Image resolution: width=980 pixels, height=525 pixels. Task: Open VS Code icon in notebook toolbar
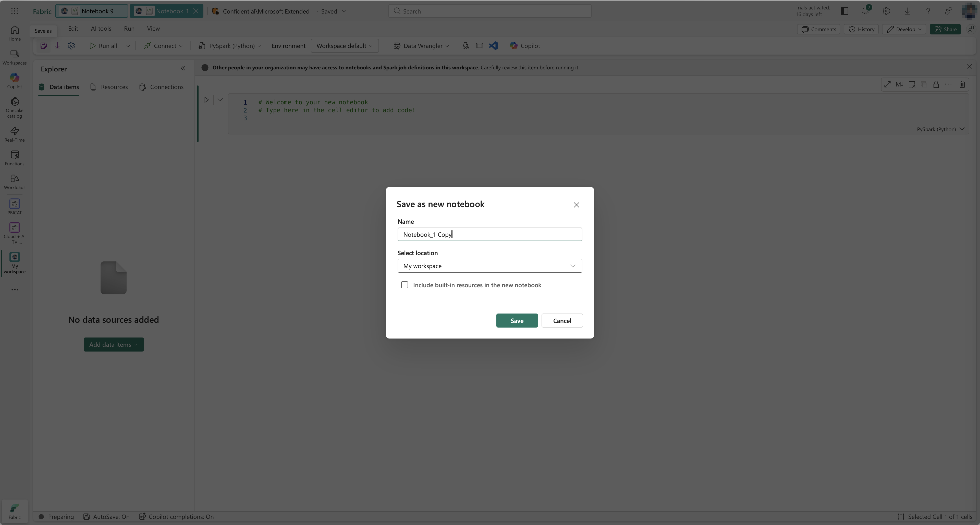493,46
